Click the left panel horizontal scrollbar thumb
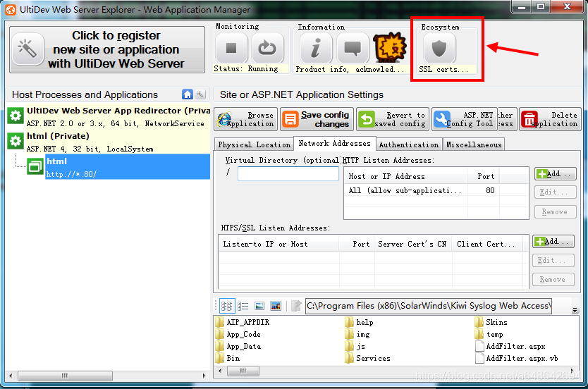This screenshot has width=588, height=389. pyautogui.click(x=65, y=376)
